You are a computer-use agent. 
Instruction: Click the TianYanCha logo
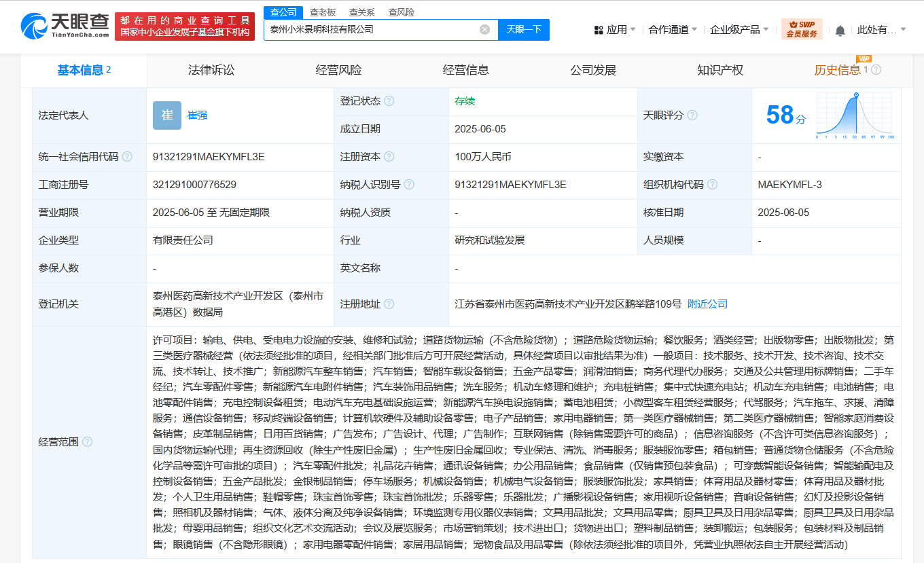pyautogui.click(x=65, y=26)
